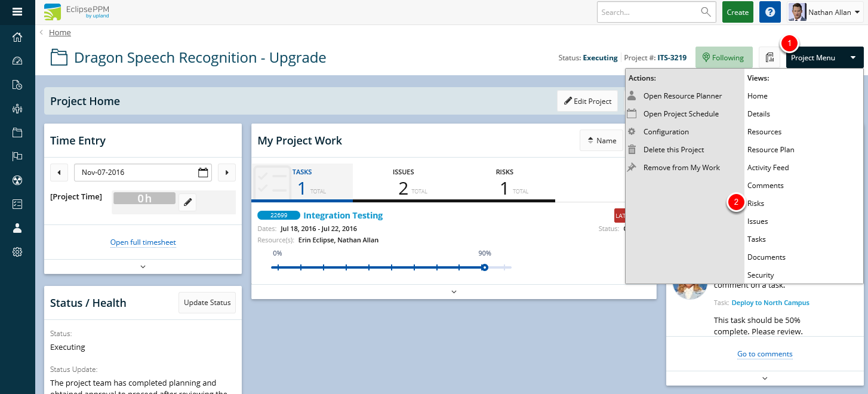The height and width of the screenshot is (394, 868).
Task: Open the settings gear icon in sidebar
Action: pos(17,252)
